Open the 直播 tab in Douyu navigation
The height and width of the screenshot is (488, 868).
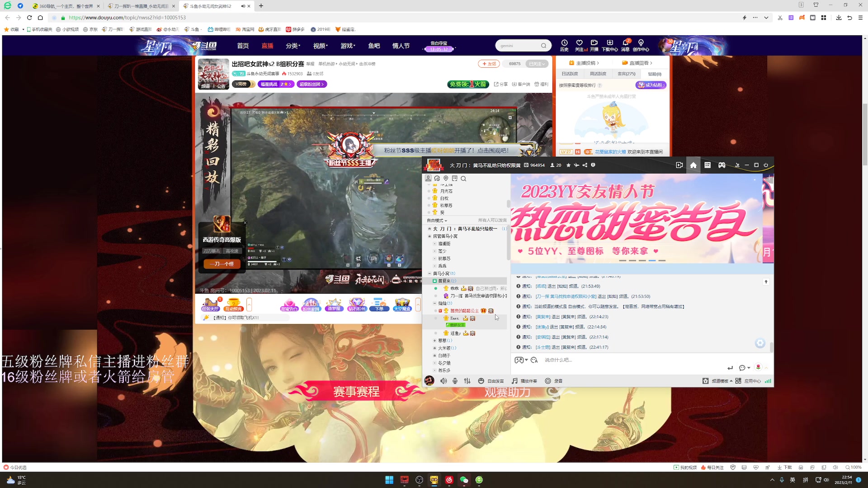267,46
